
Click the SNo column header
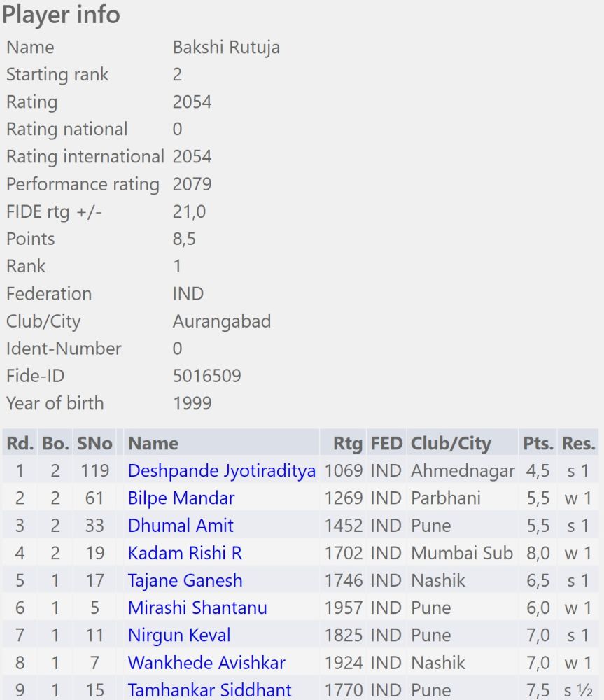click(x=94, y=444)
